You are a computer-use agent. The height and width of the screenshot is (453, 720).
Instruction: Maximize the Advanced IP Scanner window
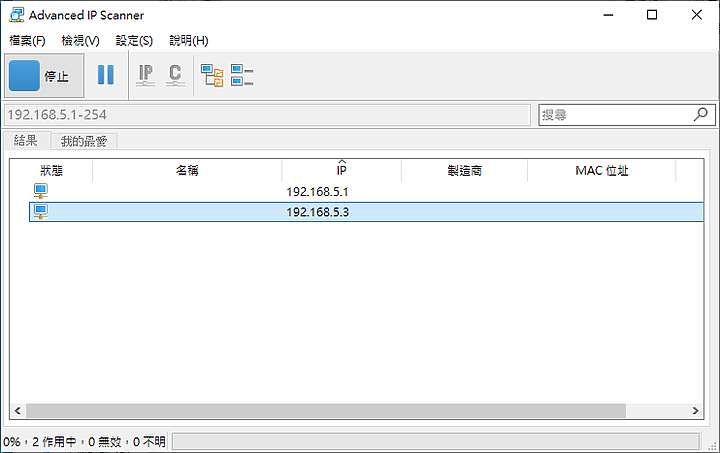click(x=652, y=15)
